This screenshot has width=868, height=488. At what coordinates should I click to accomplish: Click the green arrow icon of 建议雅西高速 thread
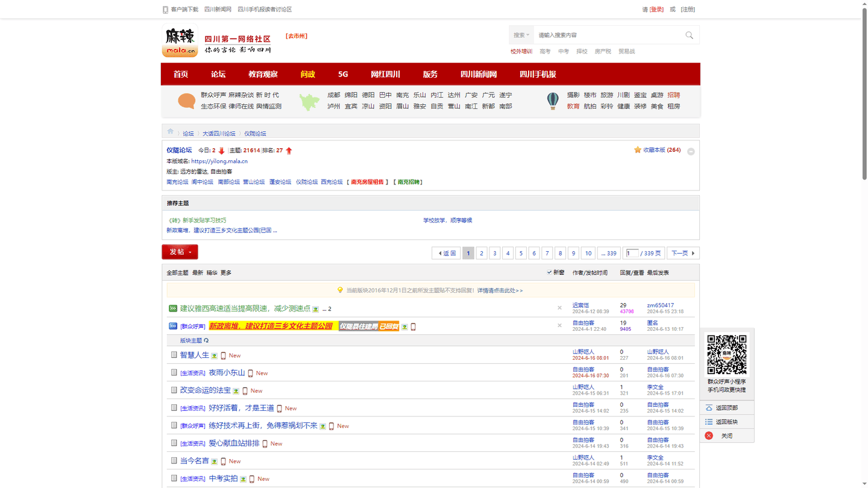point(173,308)
